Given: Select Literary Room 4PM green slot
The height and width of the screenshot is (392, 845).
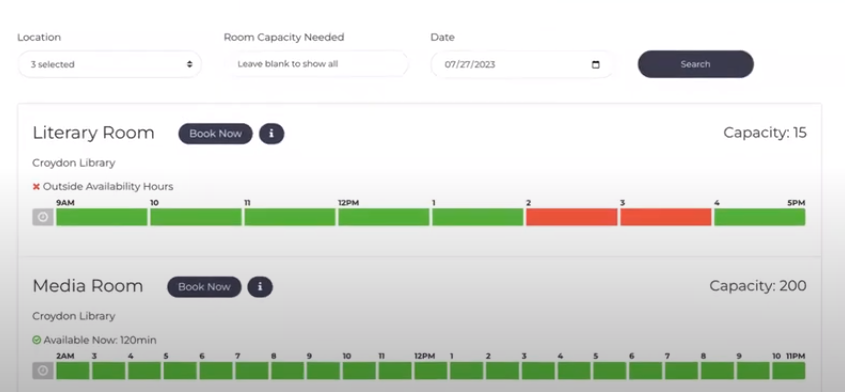Looking at the screenshot, I should [760, 217].
